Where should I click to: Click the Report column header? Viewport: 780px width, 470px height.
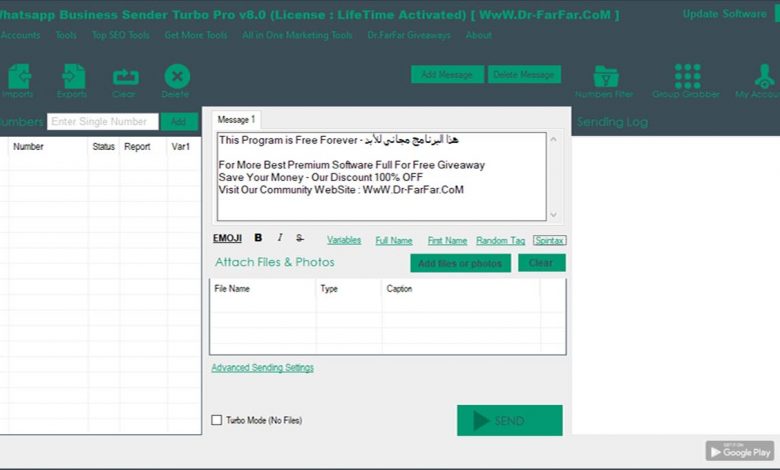[137, 147]
